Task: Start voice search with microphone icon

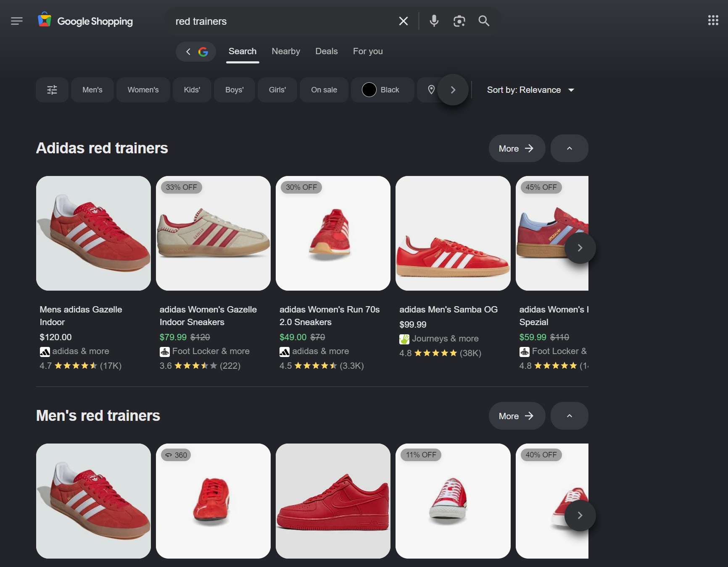Action: click(x=434, y=21)
